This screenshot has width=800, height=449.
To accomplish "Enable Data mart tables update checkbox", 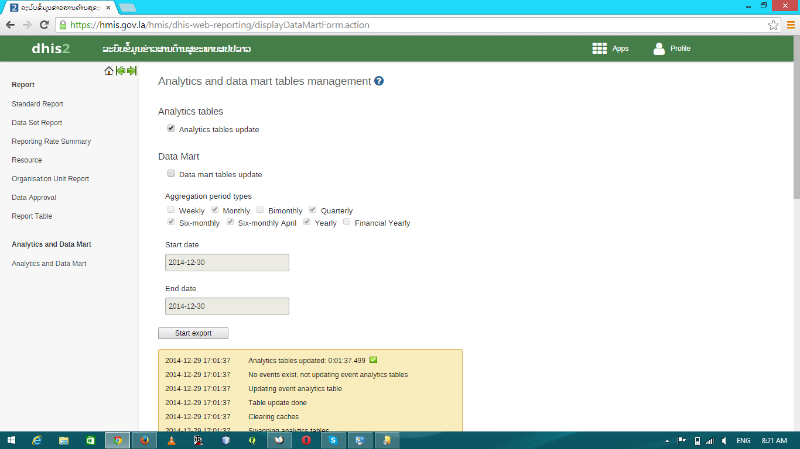I will (x=171, y=173).
